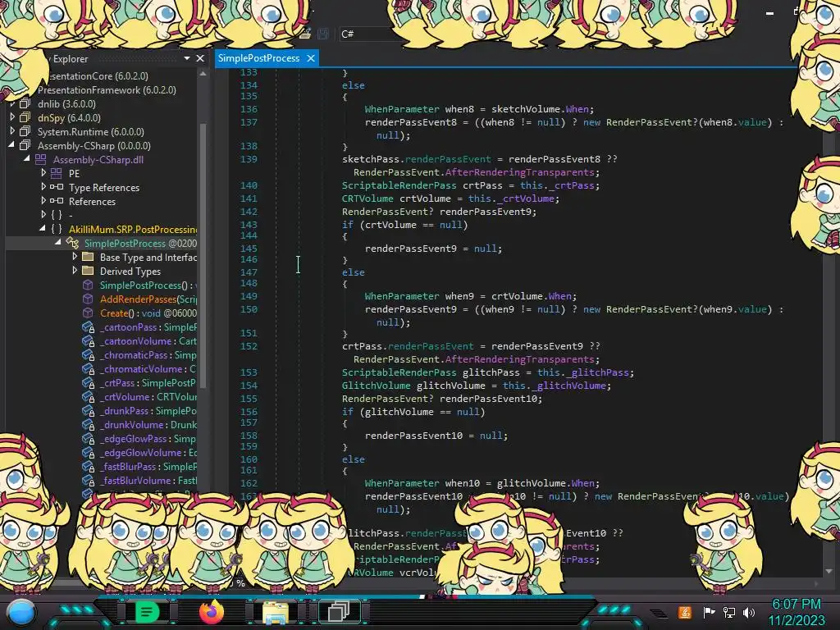Viewport: 840px width, 630px height.
Task: Click the dnSpy assembly icon
Action: (25, 117)
